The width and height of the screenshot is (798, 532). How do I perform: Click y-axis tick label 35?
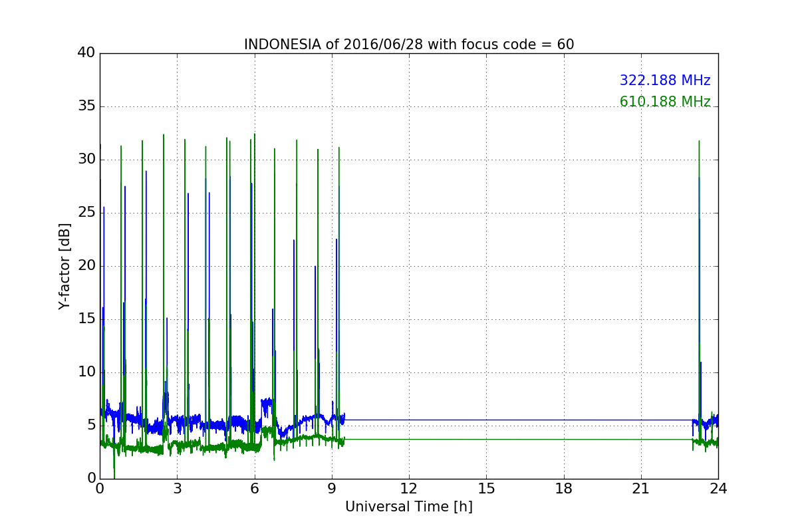pos(86,106)
